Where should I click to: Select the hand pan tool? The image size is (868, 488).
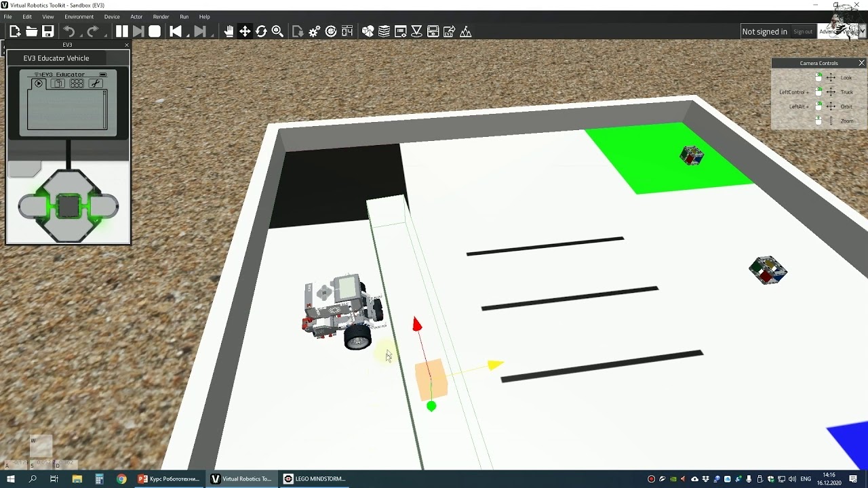(x=229, y=31)
